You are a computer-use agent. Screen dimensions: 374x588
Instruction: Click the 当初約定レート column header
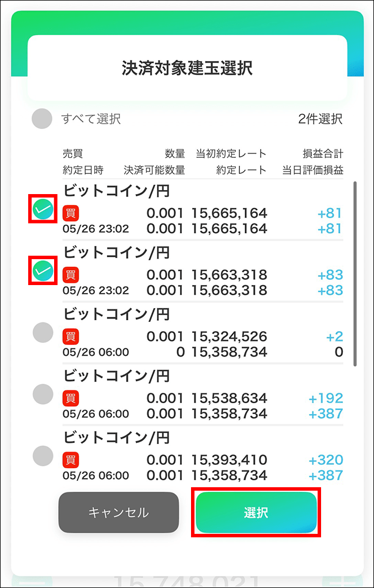pos(231,154)
